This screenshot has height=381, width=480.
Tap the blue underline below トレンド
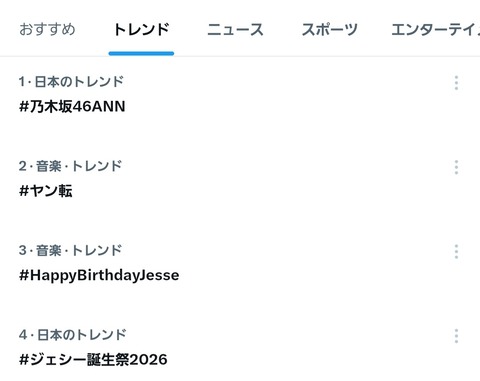(x=141, y=53)
